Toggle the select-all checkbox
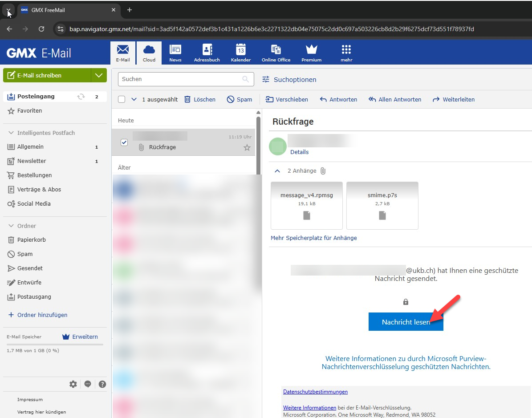The image size is (532, 418). [x=122, y=99]
